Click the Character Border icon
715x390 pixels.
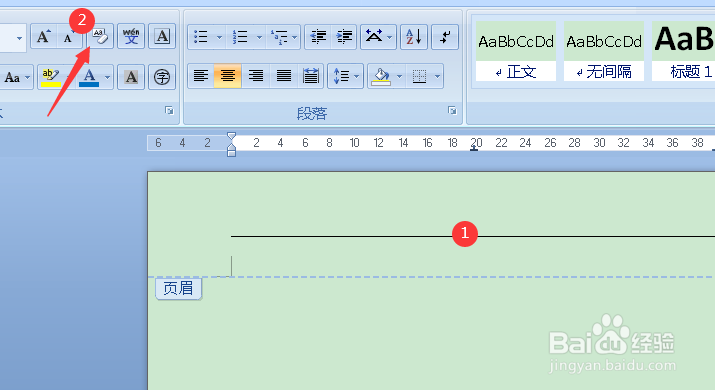tap(162, 36)
